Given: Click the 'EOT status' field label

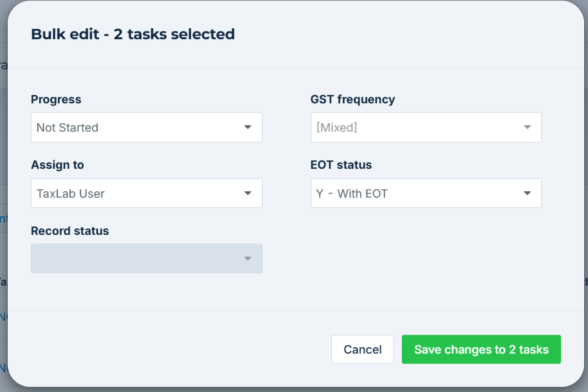Looking at the screenshot, I should tap(341, 165).
